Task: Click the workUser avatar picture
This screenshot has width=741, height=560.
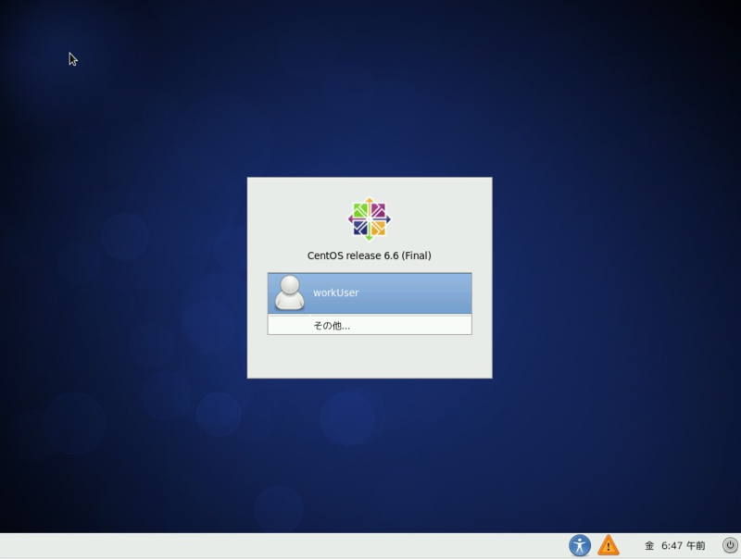Action: click(290, 293)
